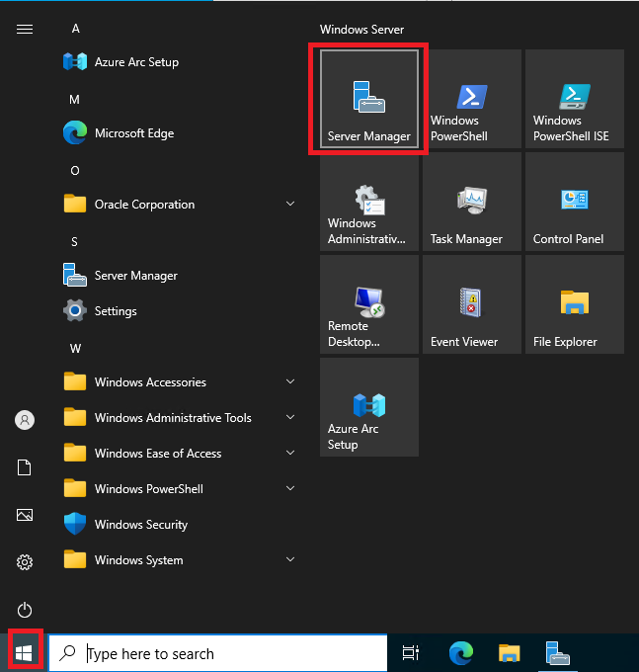This screenshot has height=672, width=639.
Task: Click the user account icon
Action: pyautogui.click(x=25, y=420)
